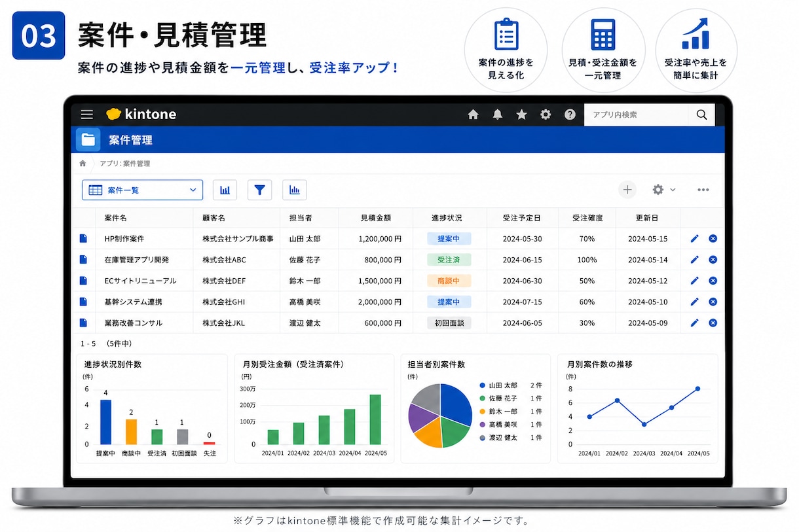Sort by 受注確度 column header
This screenshot has height=532, width=799.
tap(587, 218)
